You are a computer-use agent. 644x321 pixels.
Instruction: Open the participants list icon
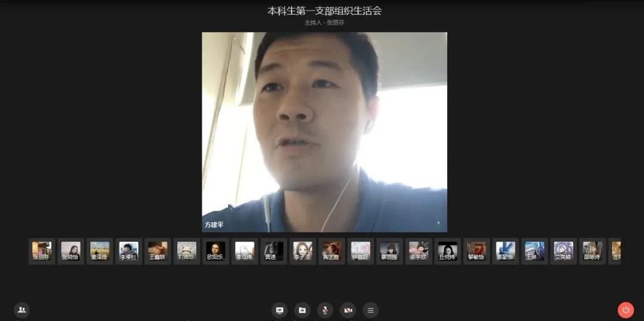click(22, 310)
